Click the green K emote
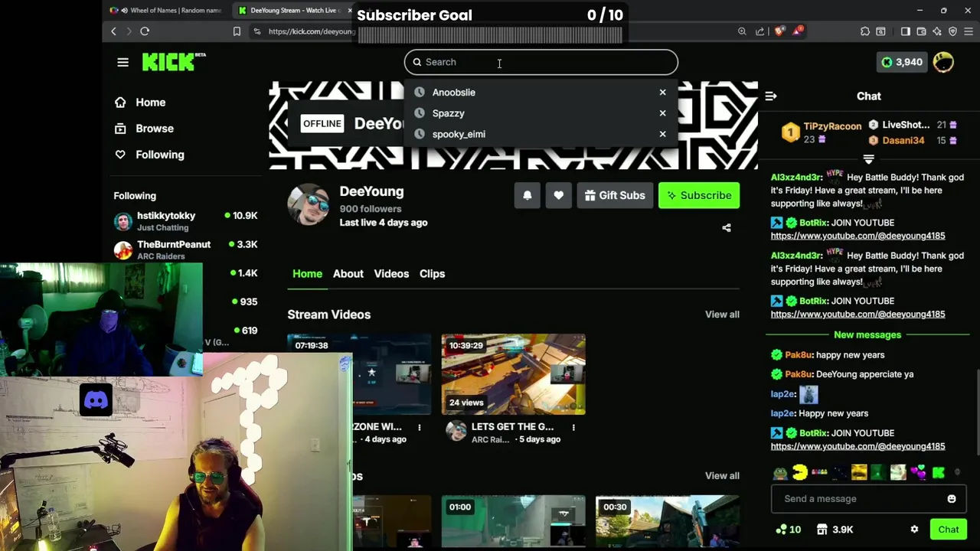This screenshot has height=551, width=980. pyautogui.click(x=939, y=473)
